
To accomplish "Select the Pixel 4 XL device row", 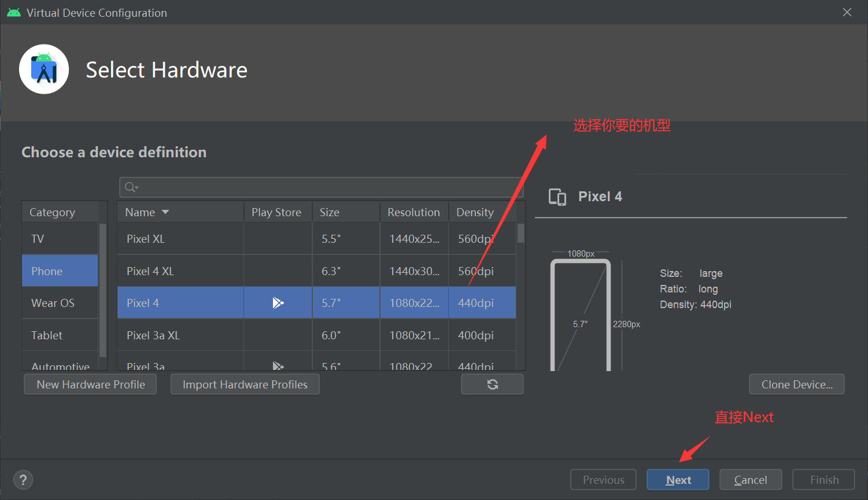I will (x=317, y=271).
